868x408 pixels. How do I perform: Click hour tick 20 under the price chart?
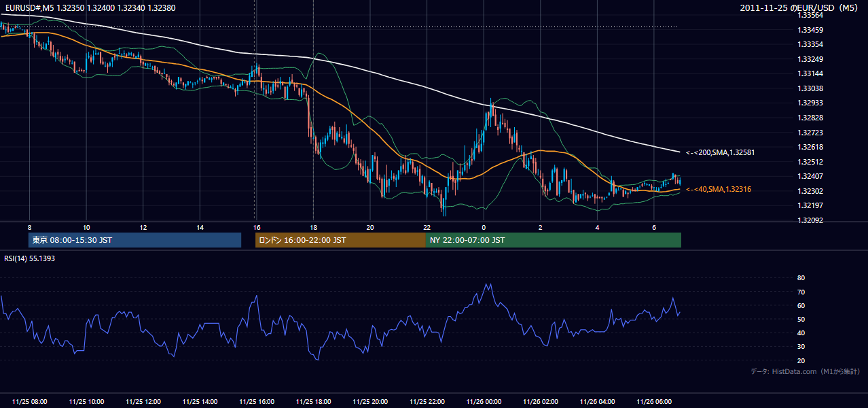coord(370,227)
